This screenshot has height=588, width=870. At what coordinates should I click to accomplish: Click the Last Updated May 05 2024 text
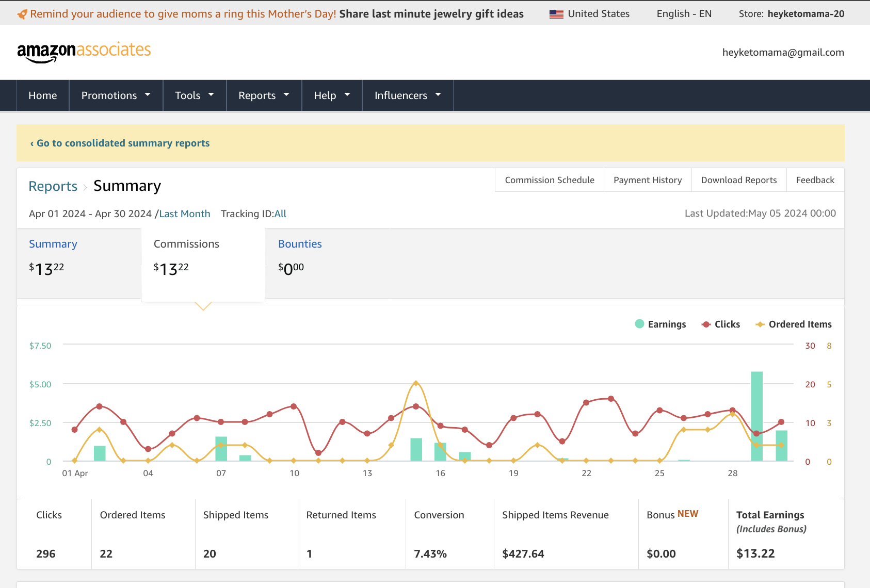(x=760, y=213)
